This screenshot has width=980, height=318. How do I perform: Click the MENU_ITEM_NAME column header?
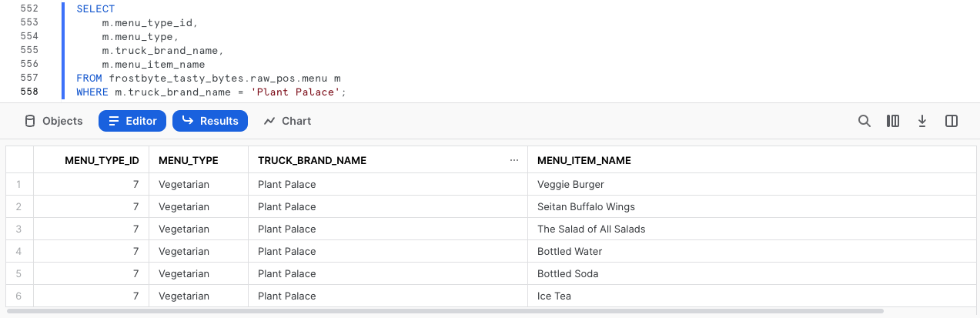point(584,160)
